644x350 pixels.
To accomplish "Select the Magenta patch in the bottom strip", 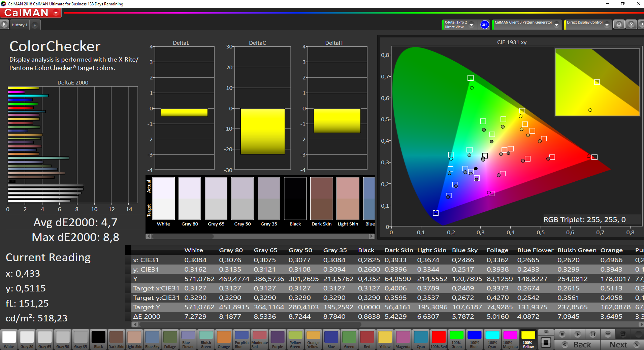I will point(403,340).
